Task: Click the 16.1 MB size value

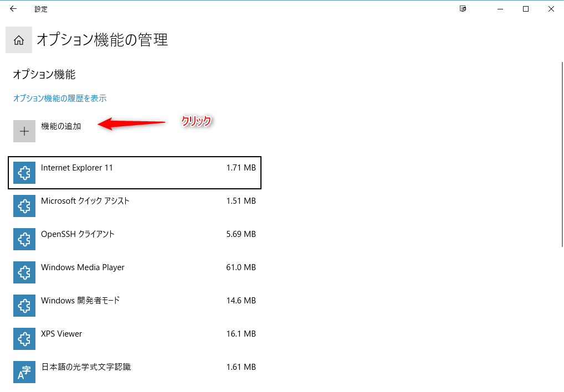Action: pyautogui.click(x=241, y=334)
